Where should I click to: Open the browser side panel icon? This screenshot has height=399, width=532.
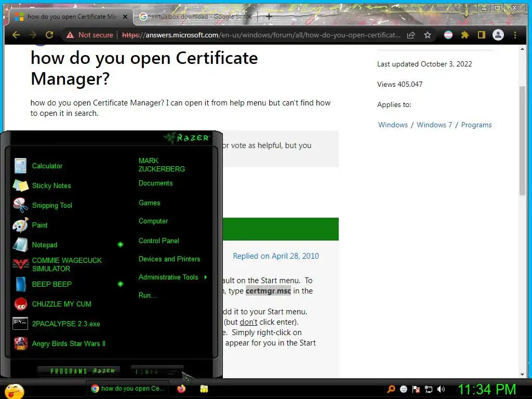point(482,35)
